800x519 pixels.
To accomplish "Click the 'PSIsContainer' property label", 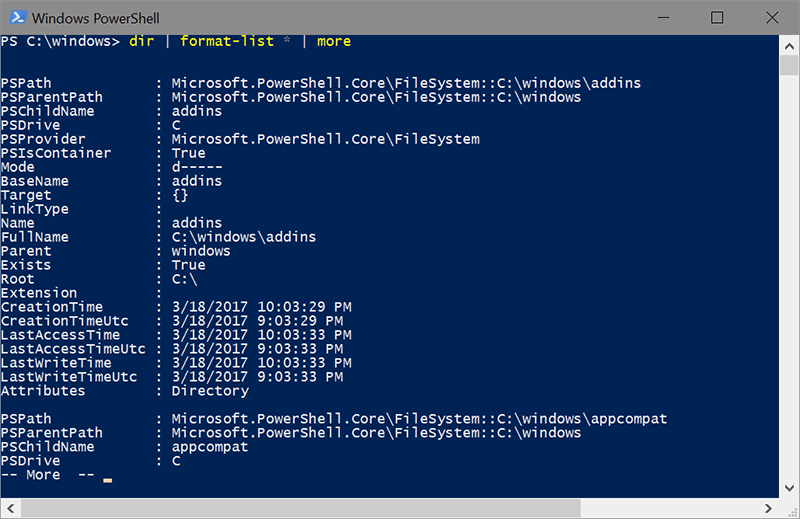I will pyautogui.click(x=56, y=153).
